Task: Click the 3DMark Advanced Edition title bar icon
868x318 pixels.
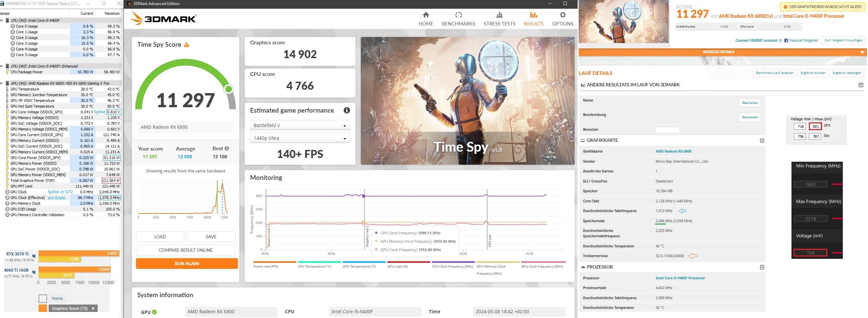Action: click(129, 3)
